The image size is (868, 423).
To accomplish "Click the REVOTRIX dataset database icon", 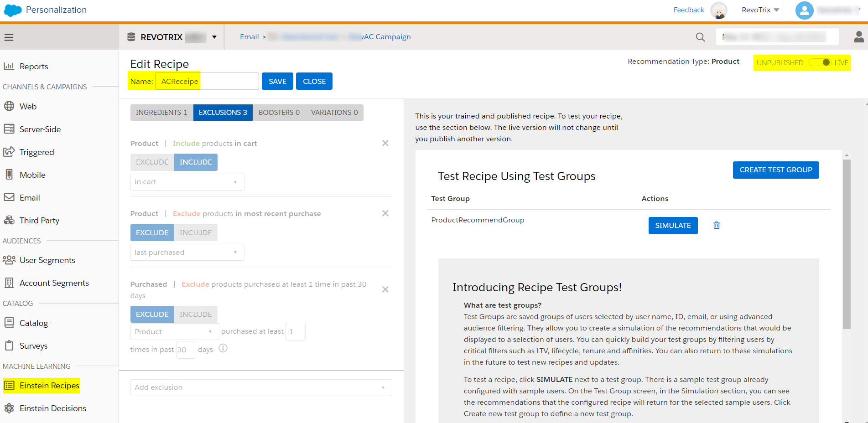I will tap(131, 37).
